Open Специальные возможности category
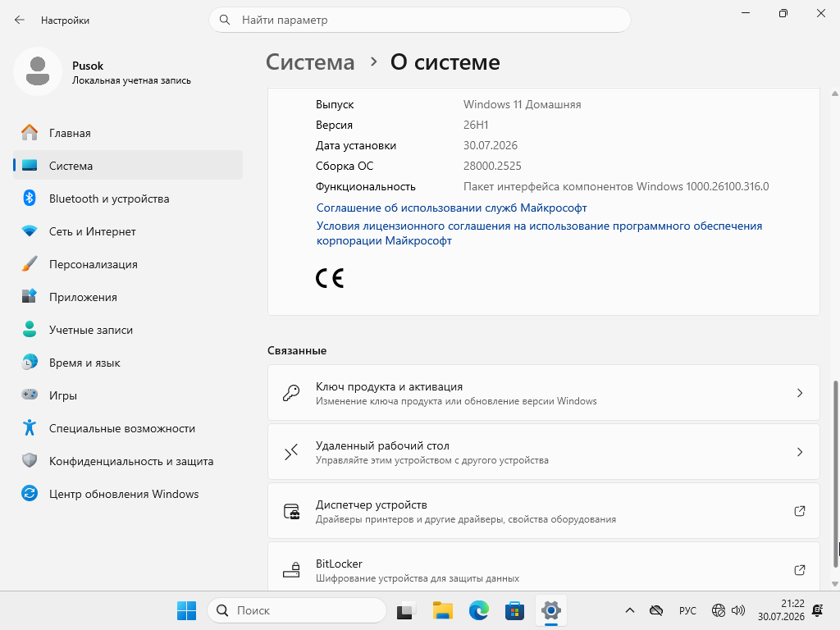840x630 pixels. coord(128,428)
